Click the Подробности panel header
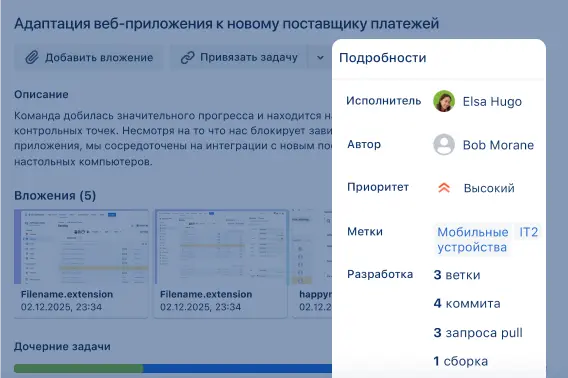This screenshot has width=568, height=378. [383, 58]
